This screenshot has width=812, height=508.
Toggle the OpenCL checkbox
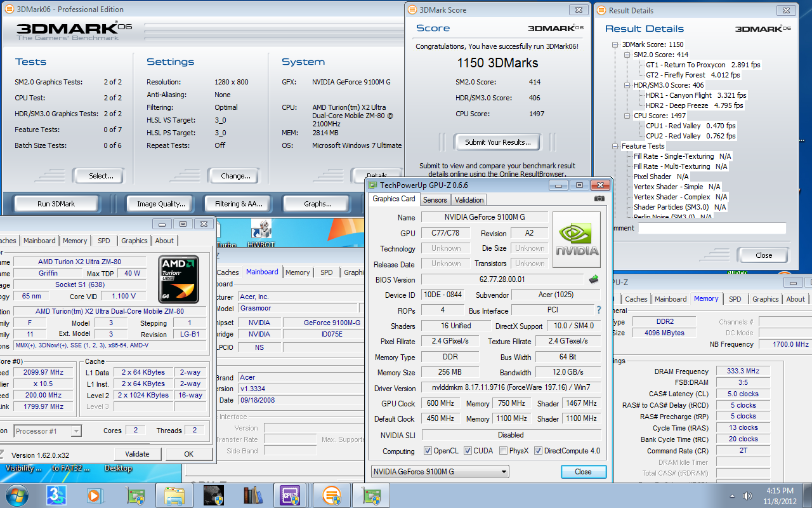(x=428, y=451)
